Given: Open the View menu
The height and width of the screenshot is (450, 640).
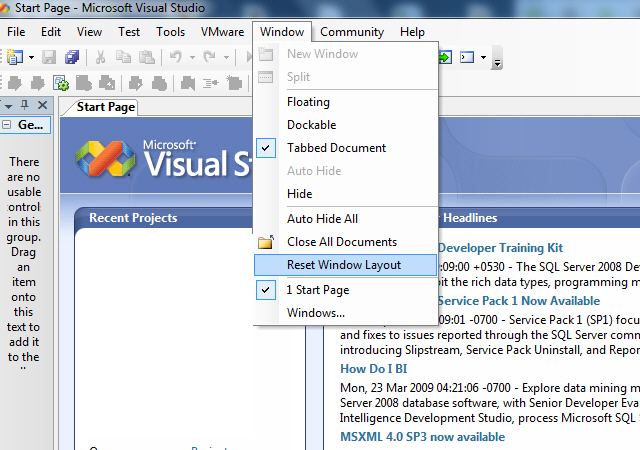Looking at the screenshot, I should (89, 32).
